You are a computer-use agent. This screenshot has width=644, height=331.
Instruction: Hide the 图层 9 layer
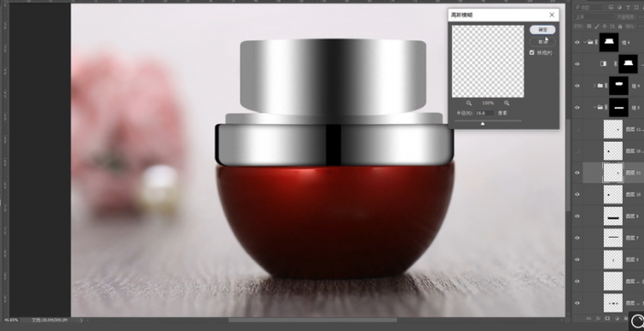[577, 260]
